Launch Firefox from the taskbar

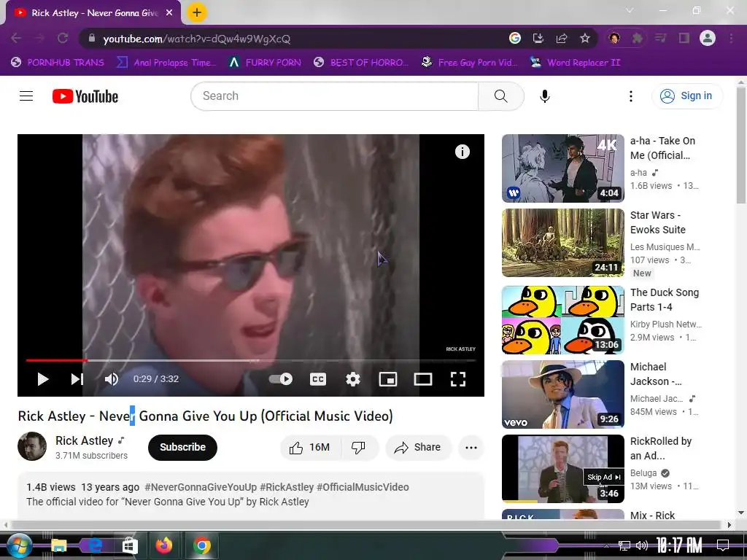click(x=164, y=545)
